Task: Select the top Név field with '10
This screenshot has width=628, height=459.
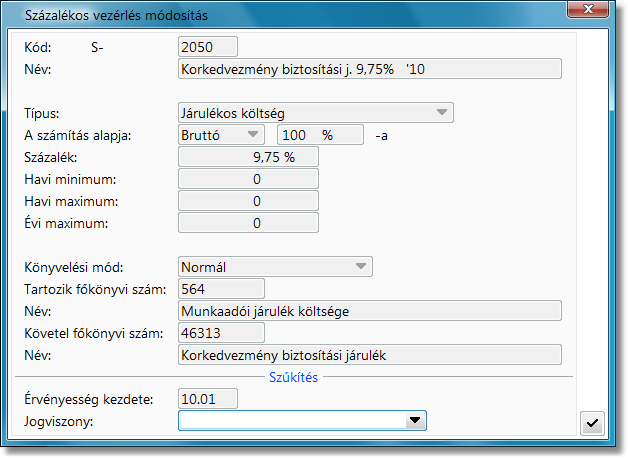Action: (x=369, y=69)
